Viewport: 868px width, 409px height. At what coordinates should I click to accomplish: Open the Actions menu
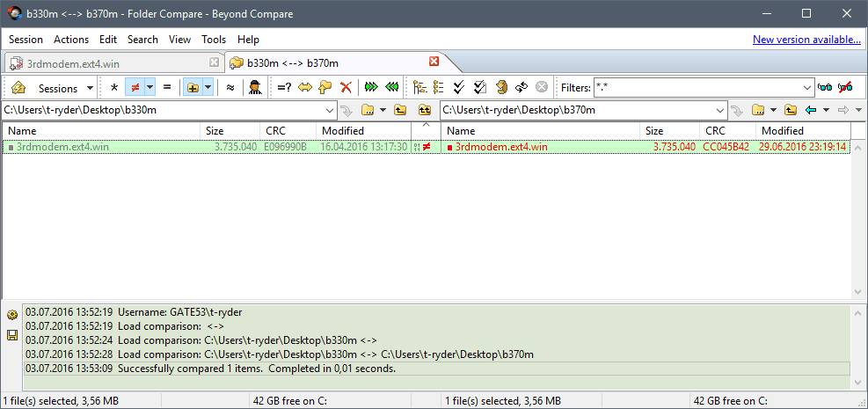coord(71,40)
